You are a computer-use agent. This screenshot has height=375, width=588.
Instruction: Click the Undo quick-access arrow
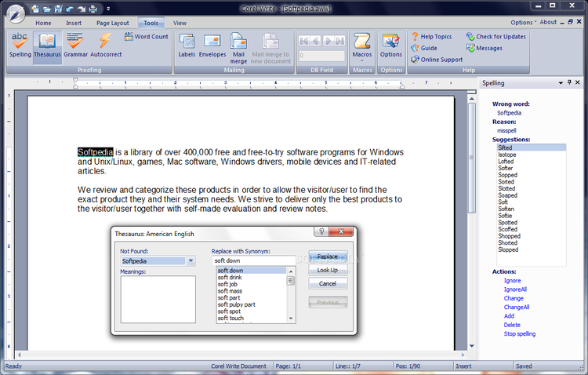tap(69, 9)
